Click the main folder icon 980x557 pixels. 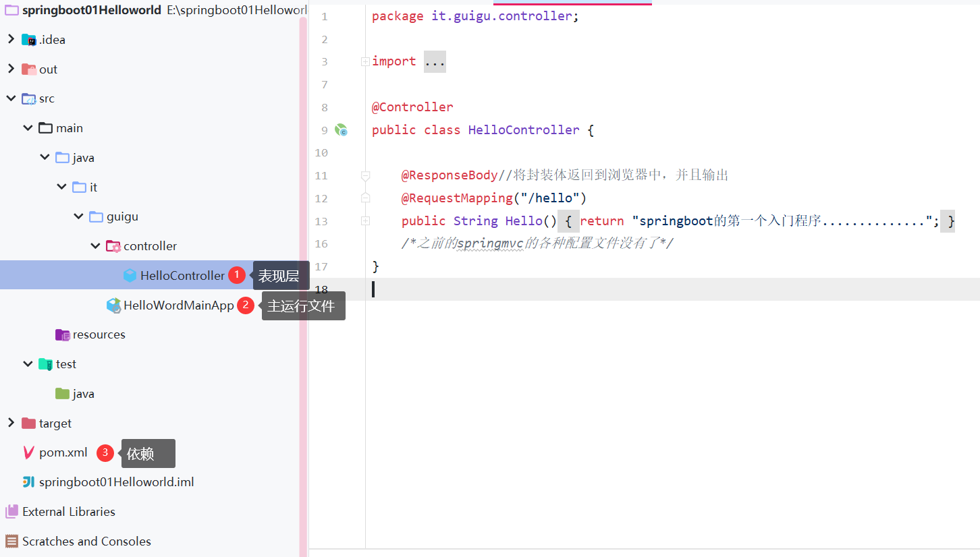[45, 128]
